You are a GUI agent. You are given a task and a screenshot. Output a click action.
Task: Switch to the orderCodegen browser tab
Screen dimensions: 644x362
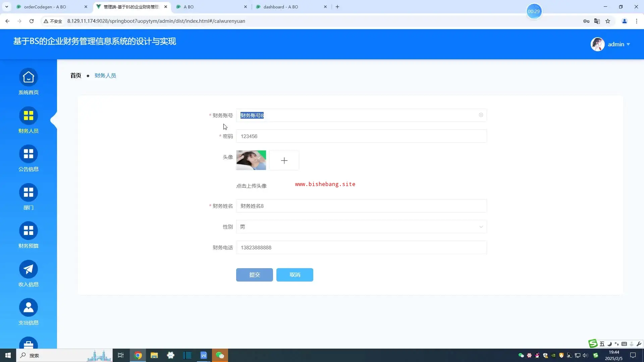[45, 7]
